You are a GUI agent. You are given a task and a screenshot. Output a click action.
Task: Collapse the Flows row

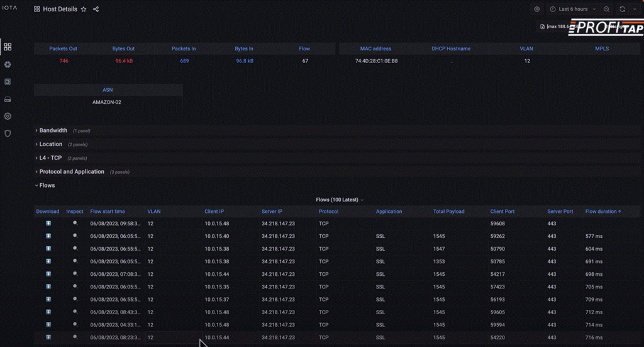click(47, 185)
